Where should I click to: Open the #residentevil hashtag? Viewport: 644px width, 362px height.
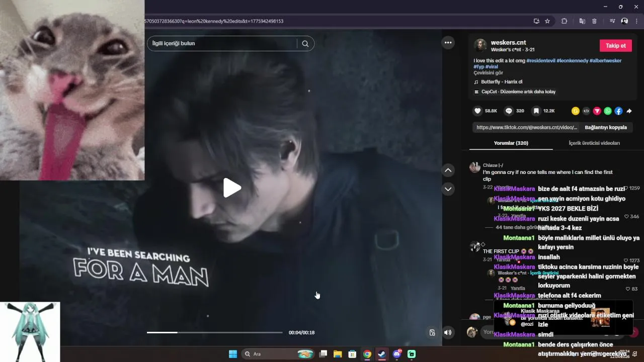click(x=541, y=60)
